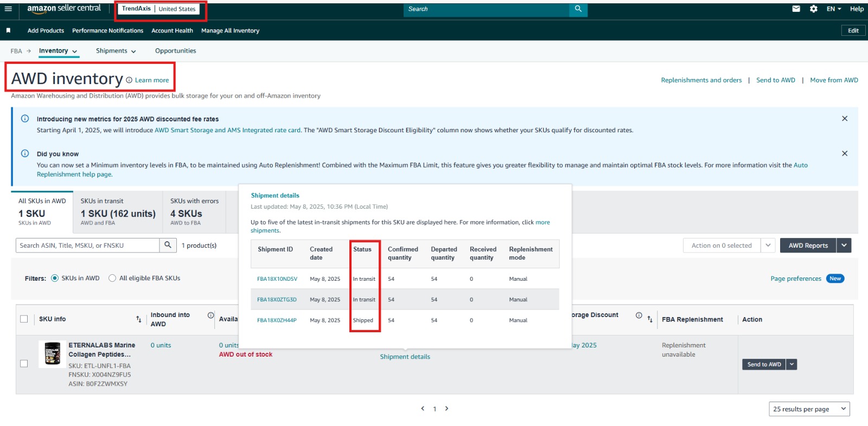Click the SKU search magnifier button
This screenshot has height=426, width=868.
click(x=168, y=245)
